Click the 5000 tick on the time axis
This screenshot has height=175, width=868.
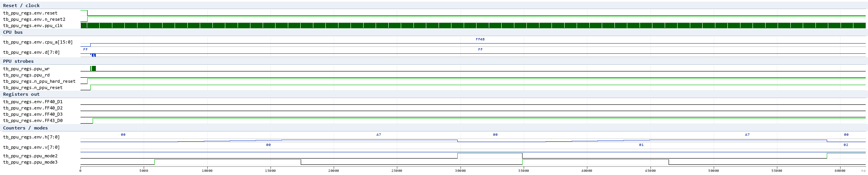coord(144,171)
